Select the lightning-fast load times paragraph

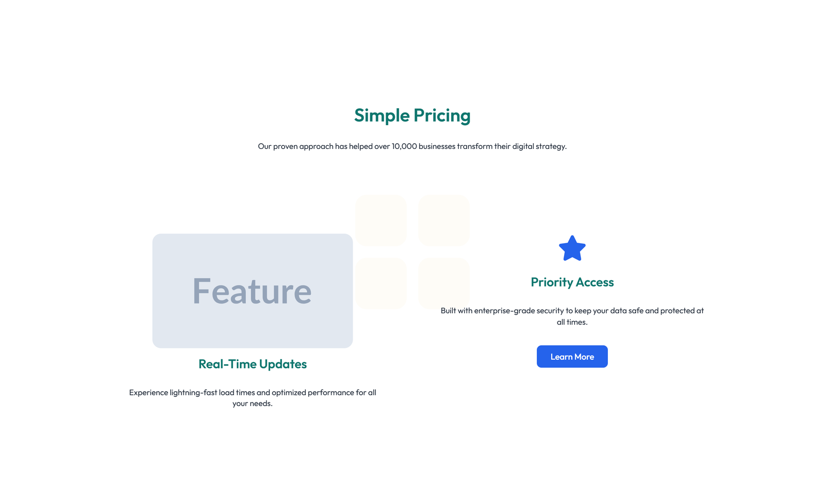coord(253,398)
